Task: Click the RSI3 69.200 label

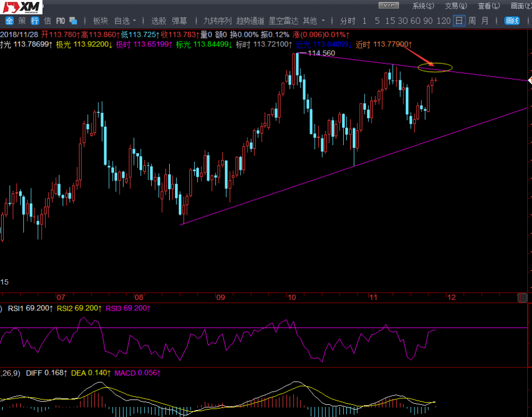Action: coord(128,308)
